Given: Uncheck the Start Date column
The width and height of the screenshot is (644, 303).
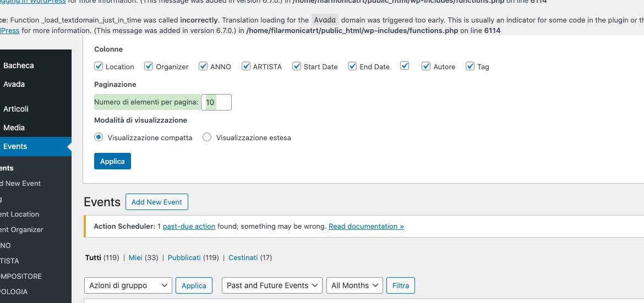Looking at the screenshot, I should coord(297,66).
